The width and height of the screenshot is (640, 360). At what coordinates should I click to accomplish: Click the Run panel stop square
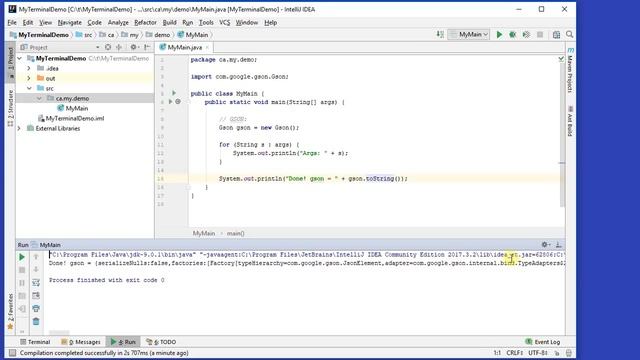(22, 270)
